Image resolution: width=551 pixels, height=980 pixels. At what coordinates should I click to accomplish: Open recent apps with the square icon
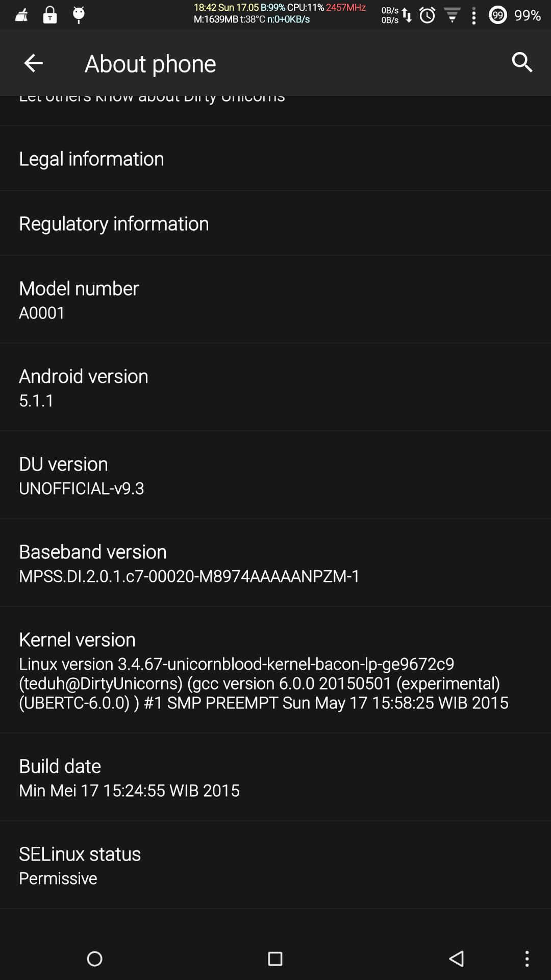[275, 959]
